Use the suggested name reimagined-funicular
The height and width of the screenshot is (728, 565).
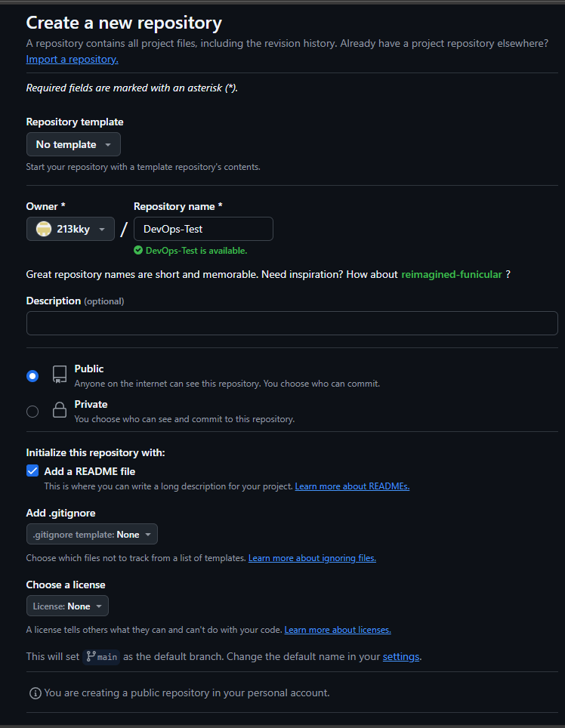[x=451, y=274]
